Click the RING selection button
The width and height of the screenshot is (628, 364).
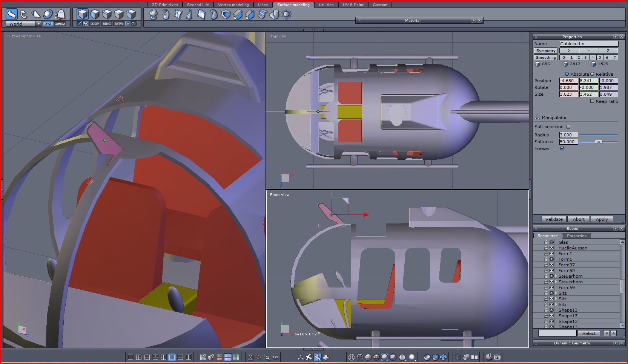tap(107, 24)
